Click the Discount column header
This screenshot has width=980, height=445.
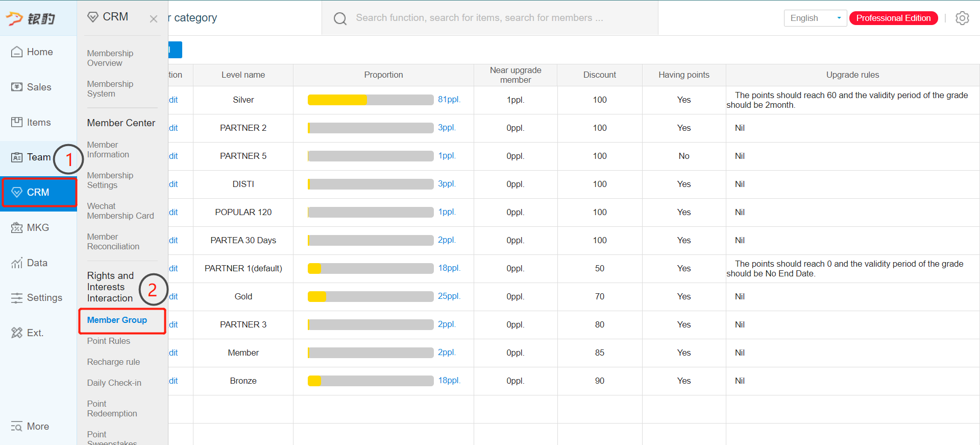tap(600, 75)
